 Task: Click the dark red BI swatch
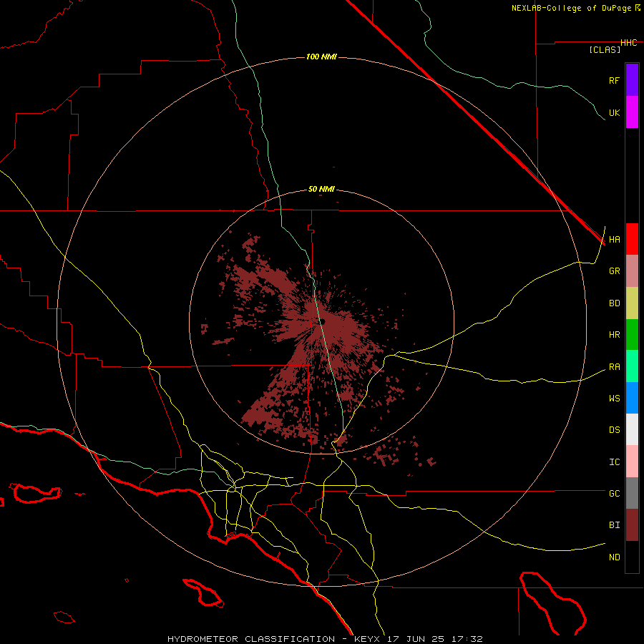click(x=632, y=525)
